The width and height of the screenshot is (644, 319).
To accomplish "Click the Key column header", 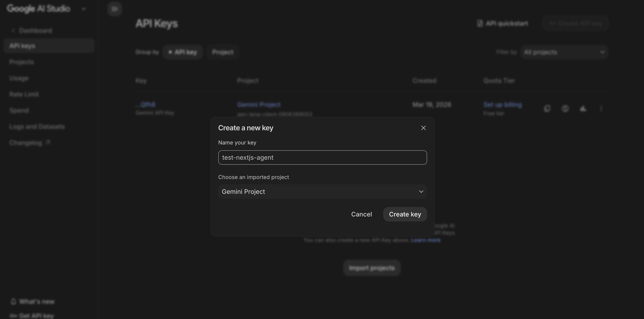I will point(141,81).
